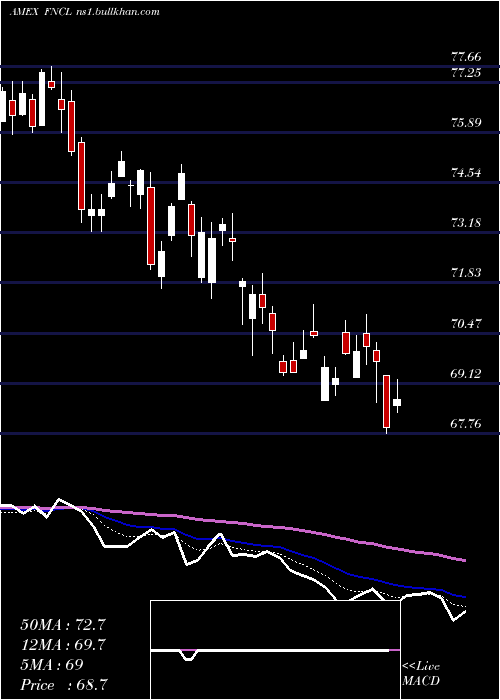Click the 50MA : 72.7 readout
Image resolution: width=500 pixels, height=700 pixels.
pos(63,625)
